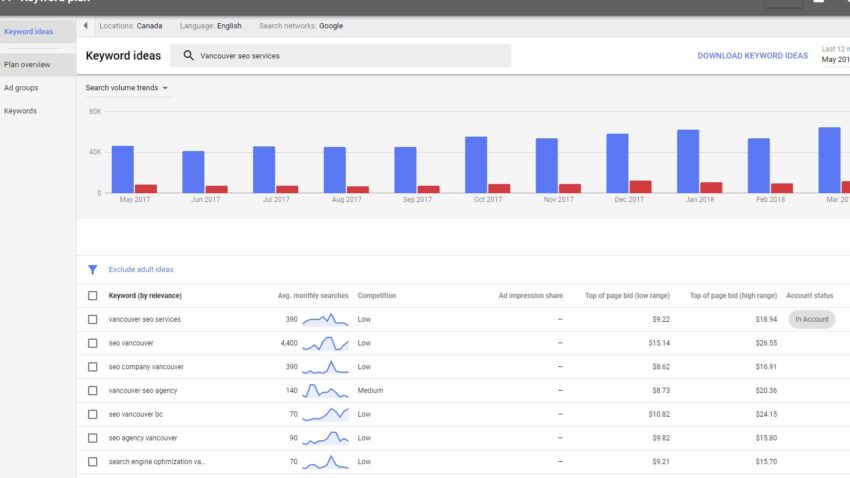Open Ad groups in the sidebar
This screenshot has height=478, width=850.
(21, 88)
